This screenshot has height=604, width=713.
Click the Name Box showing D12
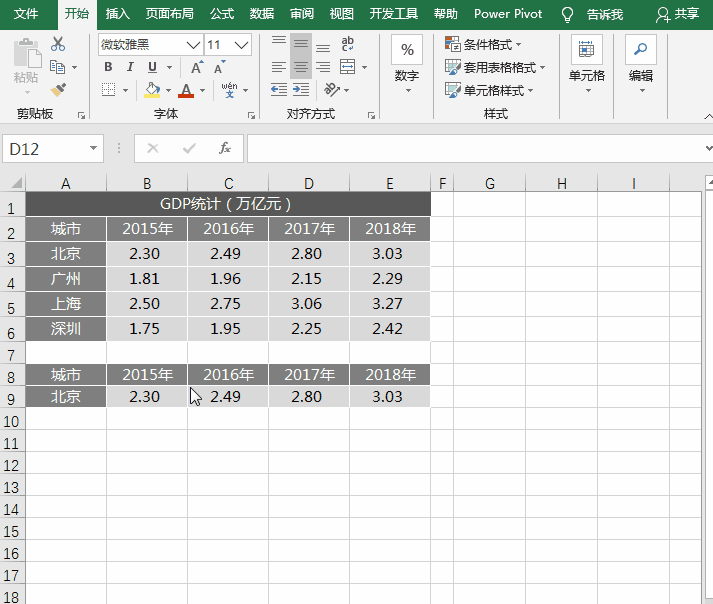tap(53, 149)
